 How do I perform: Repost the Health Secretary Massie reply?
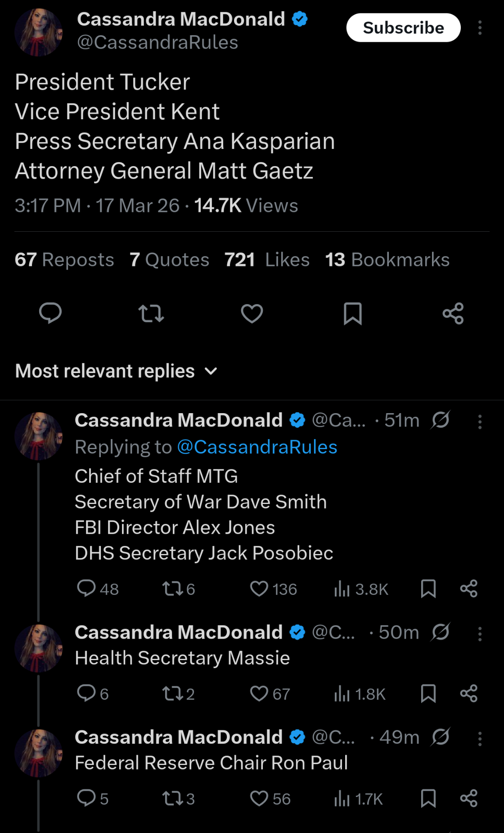172,693
